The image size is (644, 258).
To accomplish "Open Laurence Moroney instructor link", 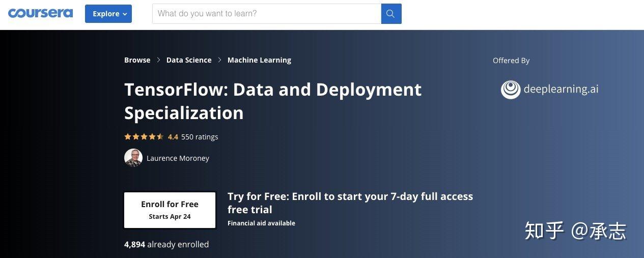I will click(x=178, y=158).
